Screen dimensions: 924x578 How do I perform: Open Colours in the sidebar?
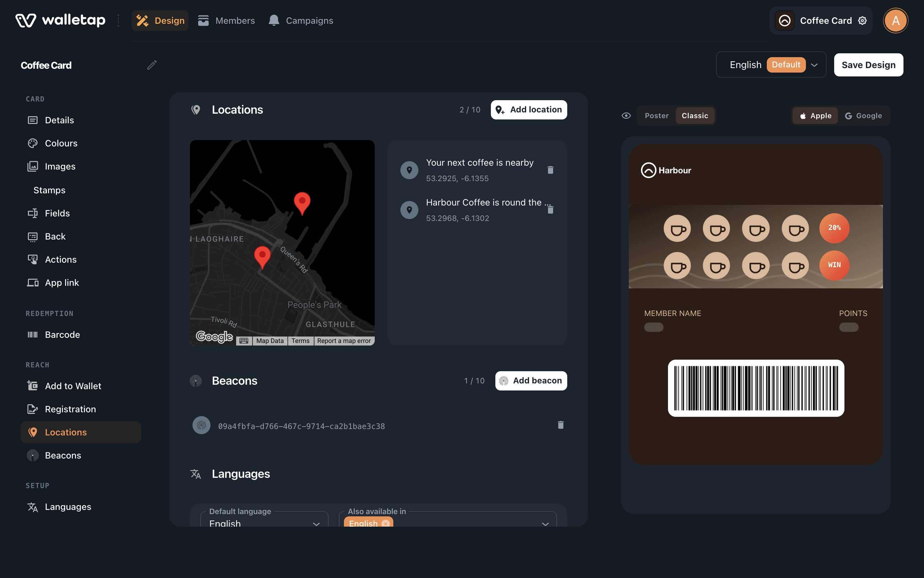coord(81,143)
